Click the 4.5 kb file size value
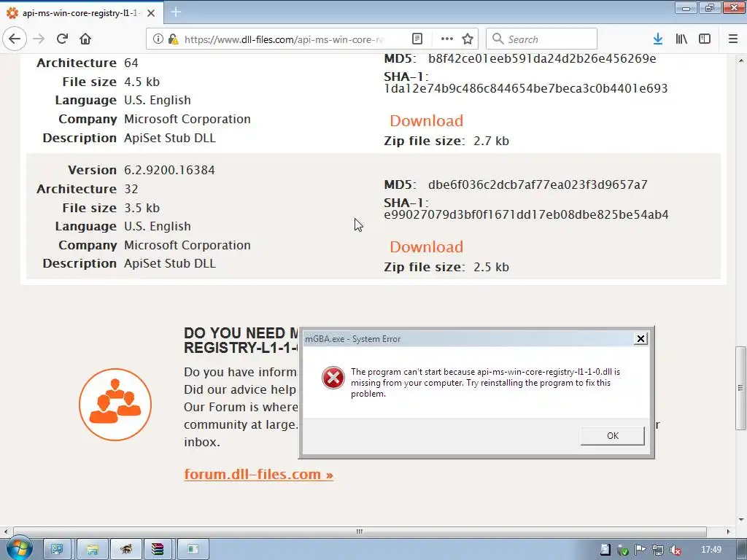The height and width of the screenshot is (560, 747). pyautogui.click(x=142, y=82)
